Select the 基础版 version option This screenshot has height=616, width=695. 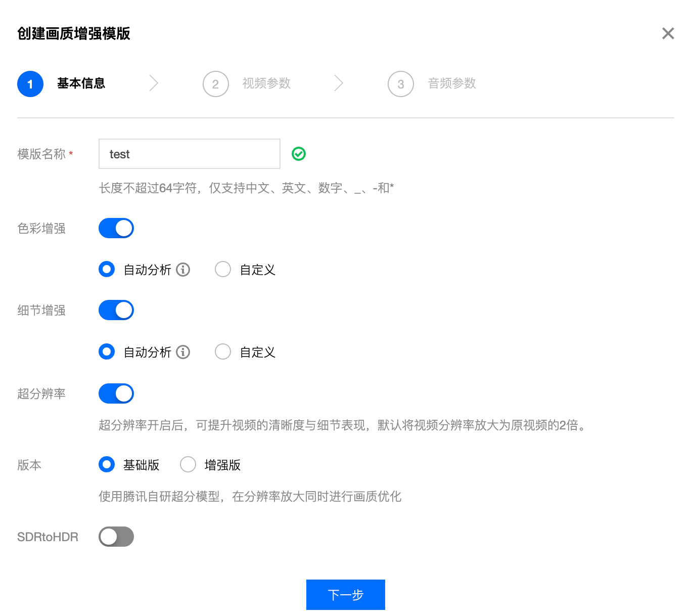(107, 464)
